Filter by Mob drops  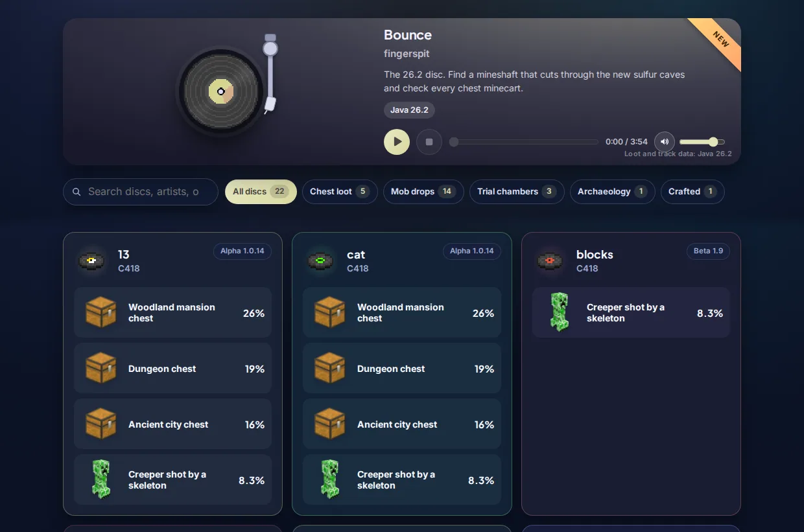pyautogui.click(x=423, y=192)
